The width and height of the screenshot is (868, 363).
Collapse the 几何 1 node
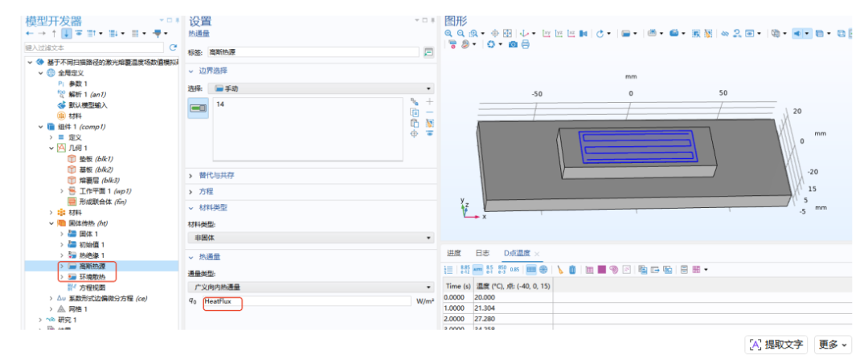point(51,148)
